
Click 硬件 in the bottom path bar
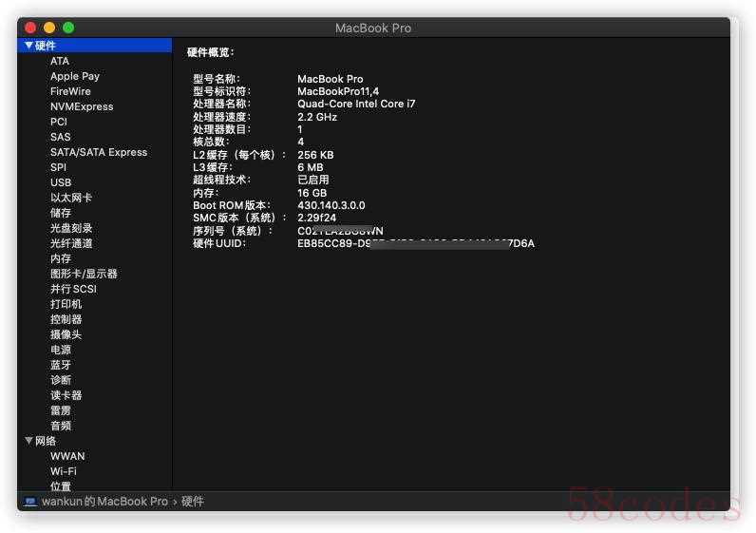tap(193, 502)
